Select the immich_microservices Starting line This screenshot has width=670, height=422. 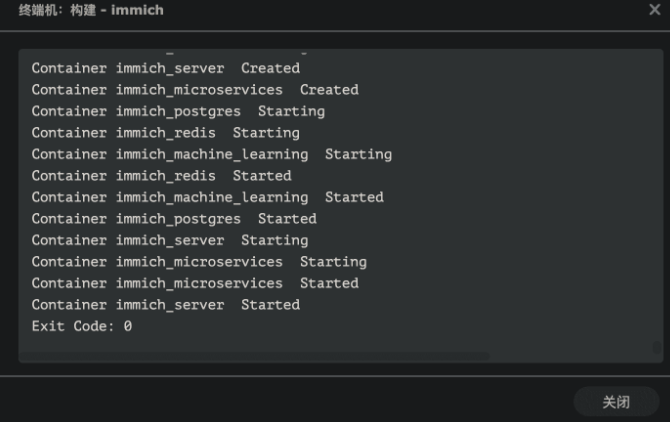coord(198,262)
